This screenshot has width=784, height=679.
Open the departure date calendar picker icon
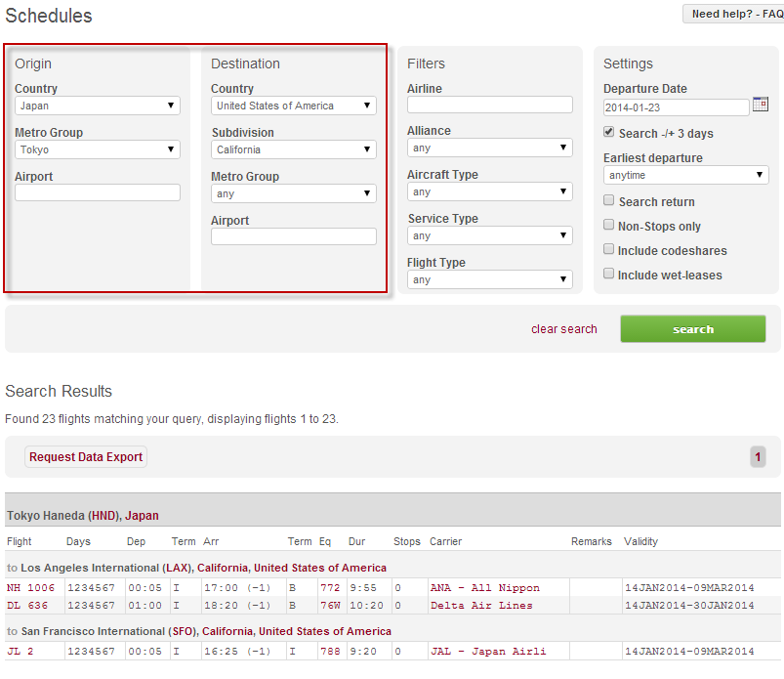[761, 106]
